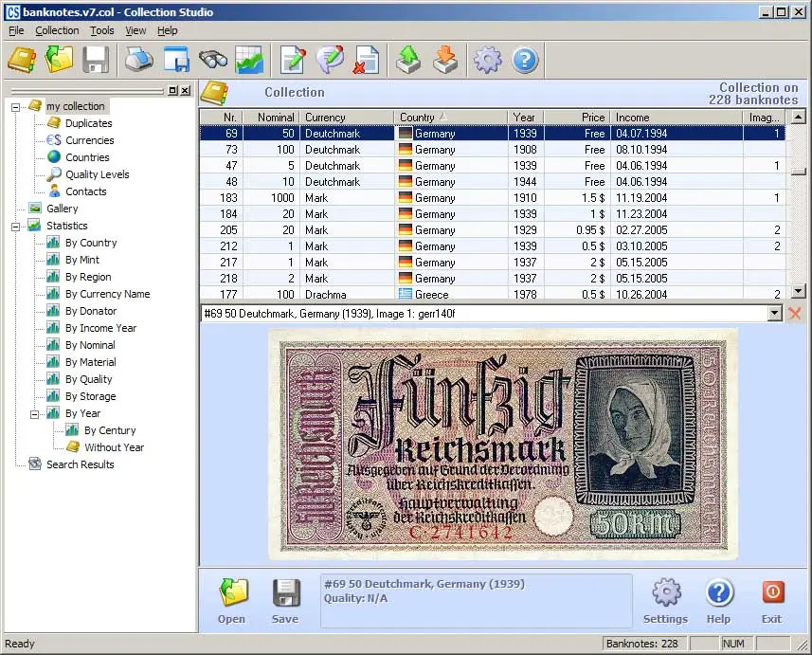Image resolution: width=812 pixels, height=655 pixels.
Task: Close the left tree panel
Action: 186,90
